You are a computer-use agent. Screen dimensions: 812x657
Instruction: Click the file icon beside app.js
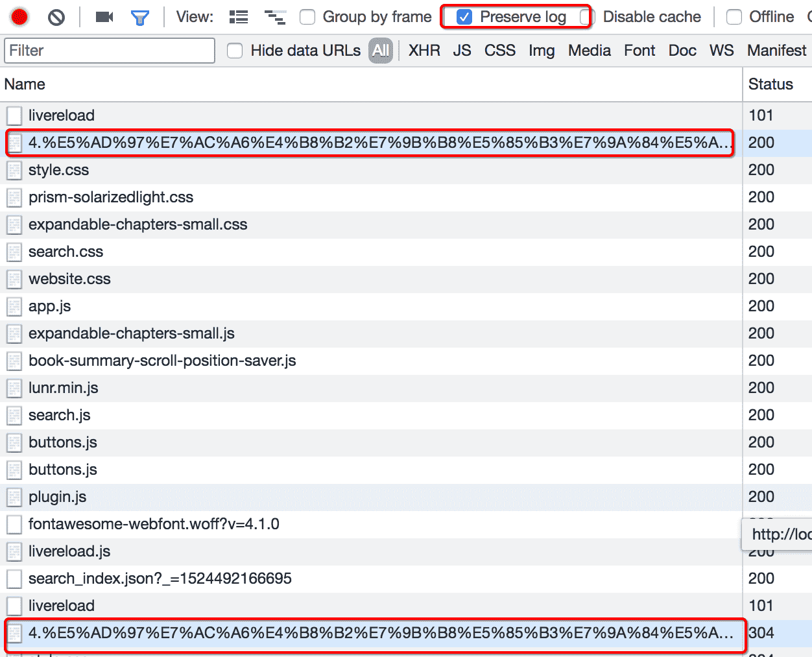click(14, 306)
